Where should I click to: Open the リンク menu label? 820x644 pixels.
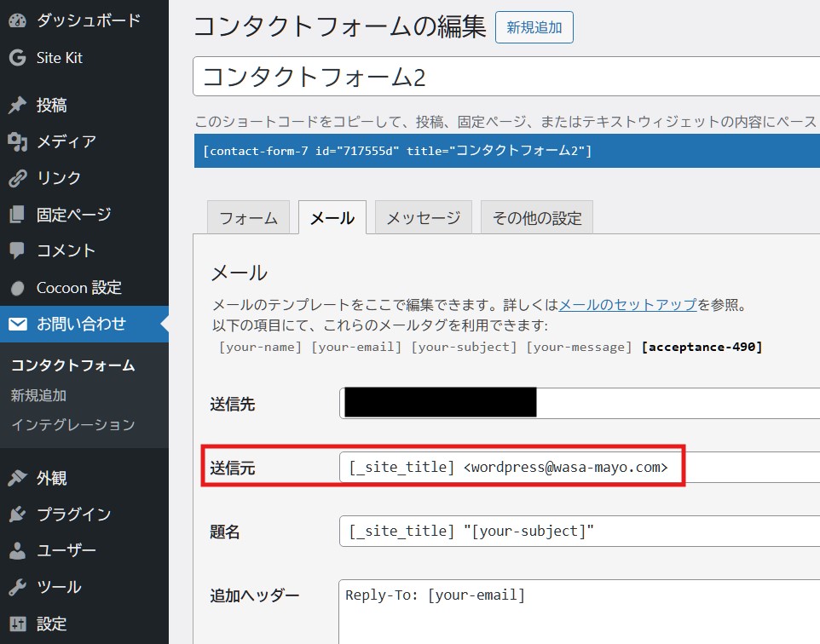click(59, 178)
